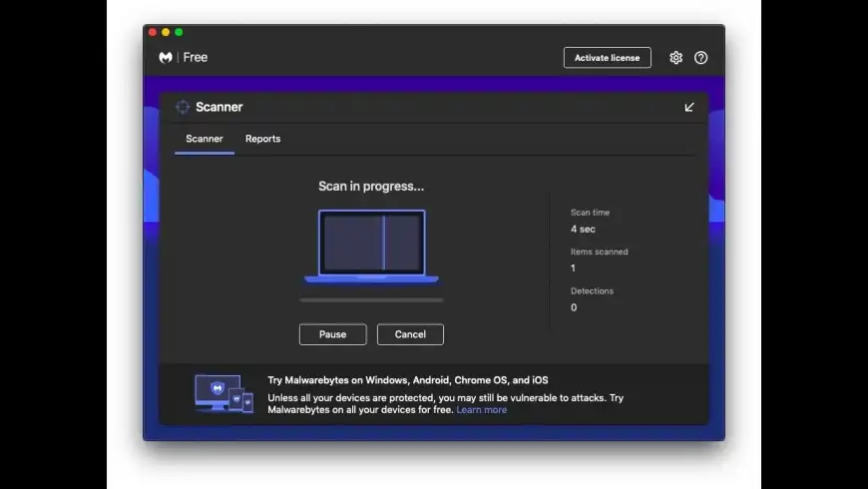Click the 'Scan time' label
The height and width of the screenshot is (489, 868).
[x=590, y=213]
